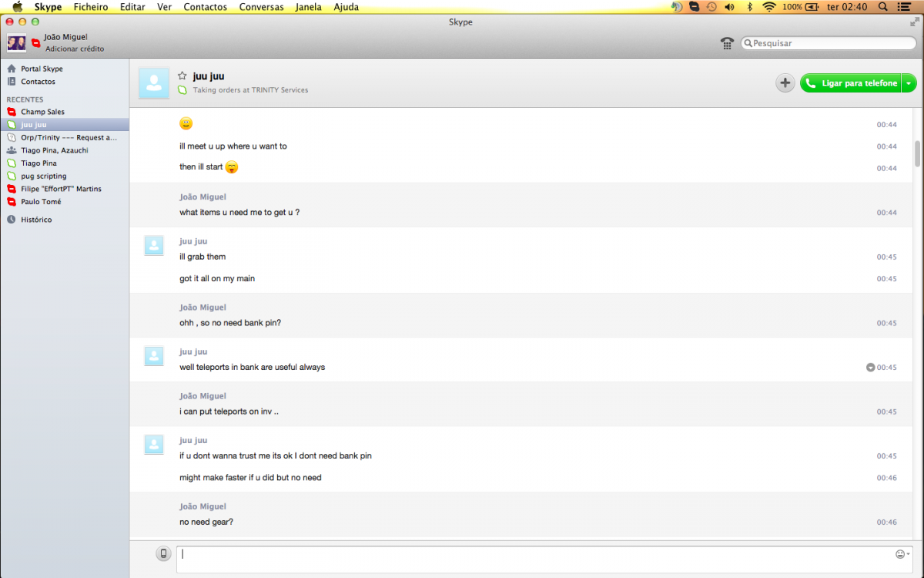Open Contactos in the sidebar
The width and height of the screenshot is (924, 578).
[38, 82]
